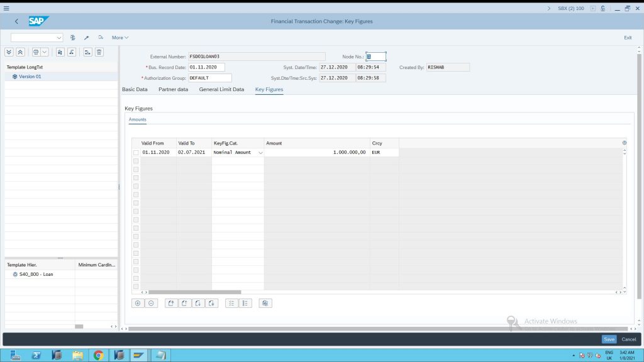Click the wand toolbar icon
The image size is (644, 362).
click(x=86, y=37)
